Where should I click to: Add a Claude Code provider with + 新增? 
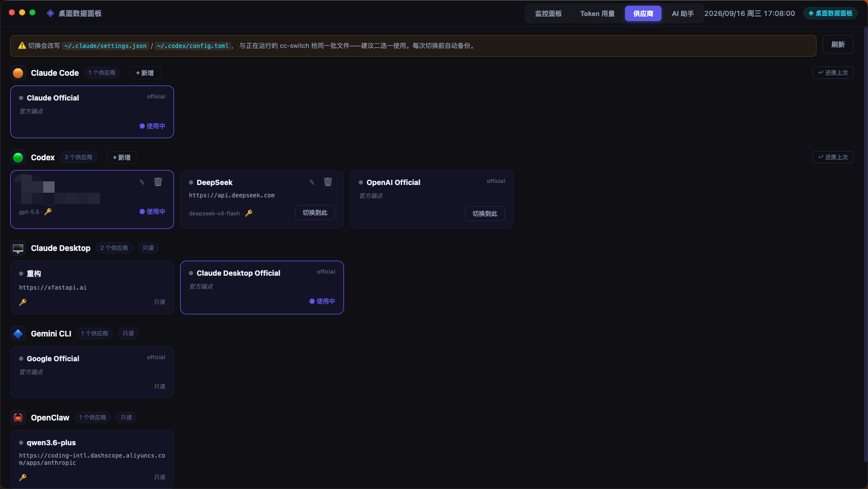coord(145,73)
